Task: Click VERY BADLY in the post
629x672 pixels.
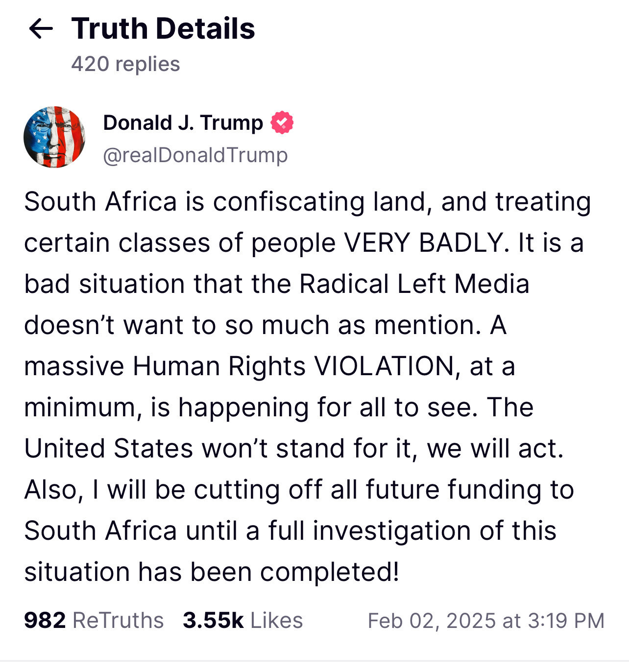Action: (423, 242)
